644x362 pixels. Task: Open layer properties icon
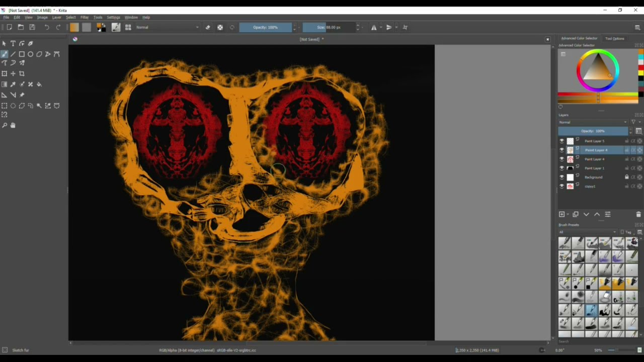coord(608,214)
